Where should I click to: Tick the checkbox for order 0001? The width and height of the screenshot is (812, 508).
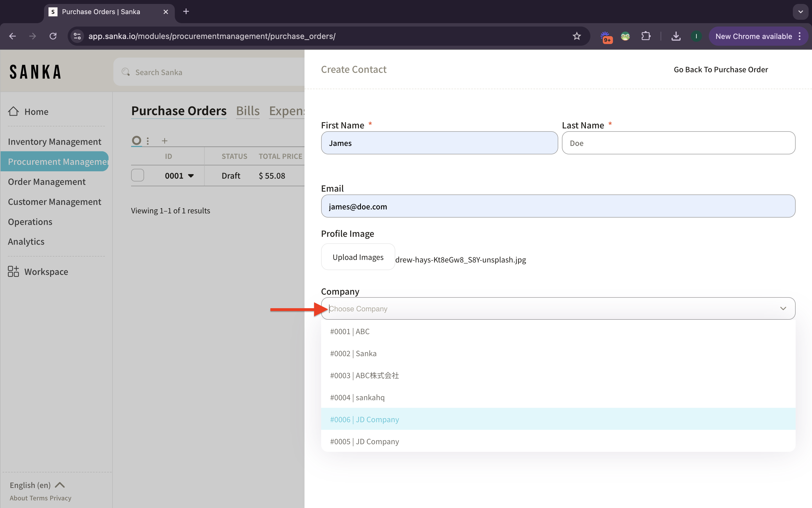click(x=138, y=175)
